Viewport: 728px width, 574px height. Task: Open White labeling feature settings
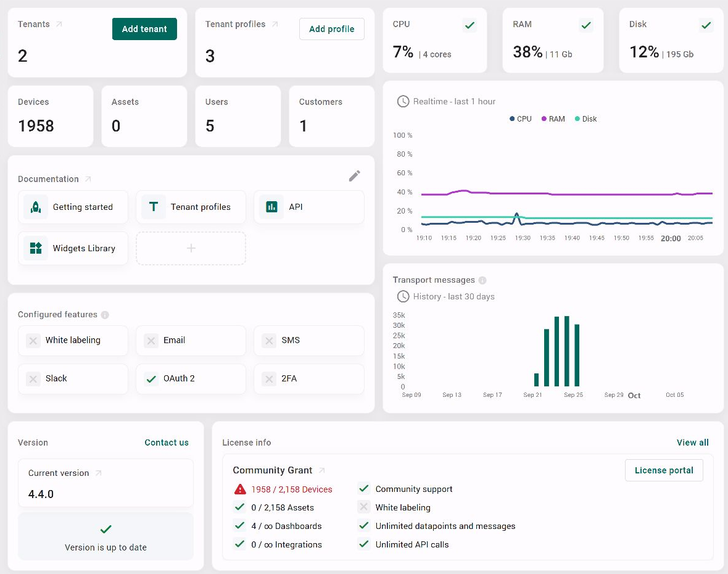tap(73, 341)
